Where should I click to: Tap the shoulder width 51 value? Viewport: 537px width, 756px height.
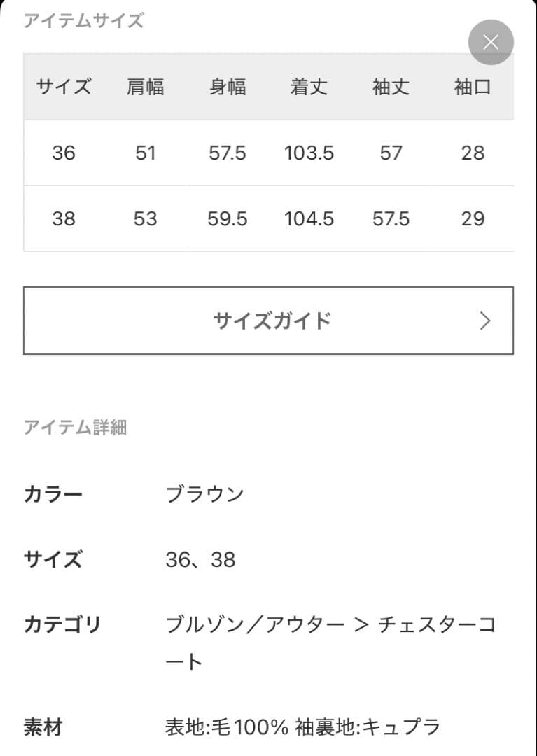(x=146, y=153)
